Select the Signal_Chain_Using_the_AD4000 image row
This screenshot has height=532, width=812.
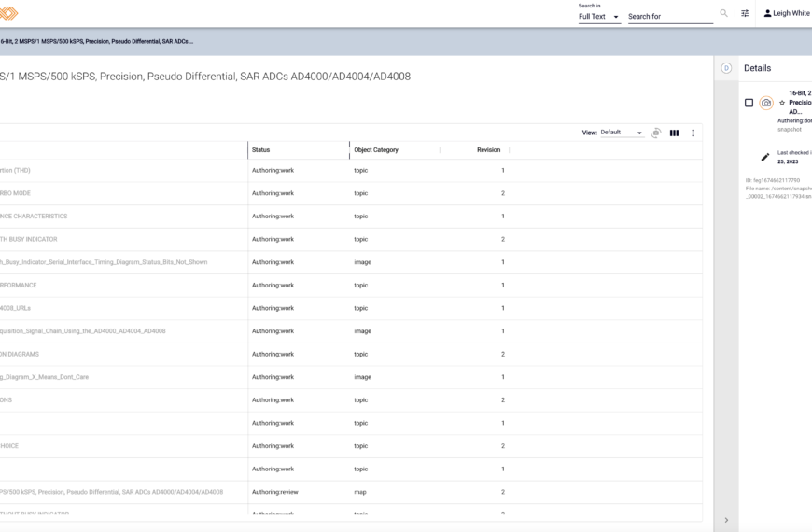pyautogui.click(x=351, y=331)
